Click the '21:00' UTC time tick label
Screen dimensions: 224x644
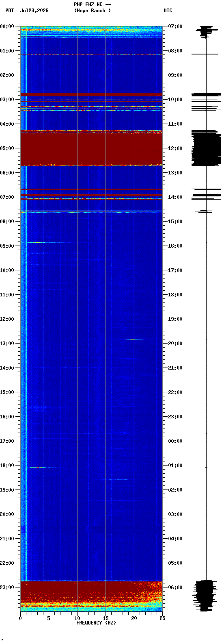(175, 368)
